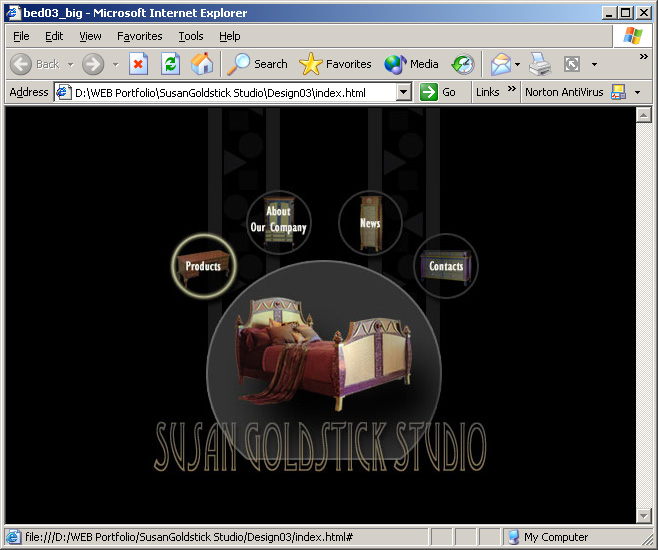Open Norton AntiVirus dropdown arrow

click(x=637, y=92)
